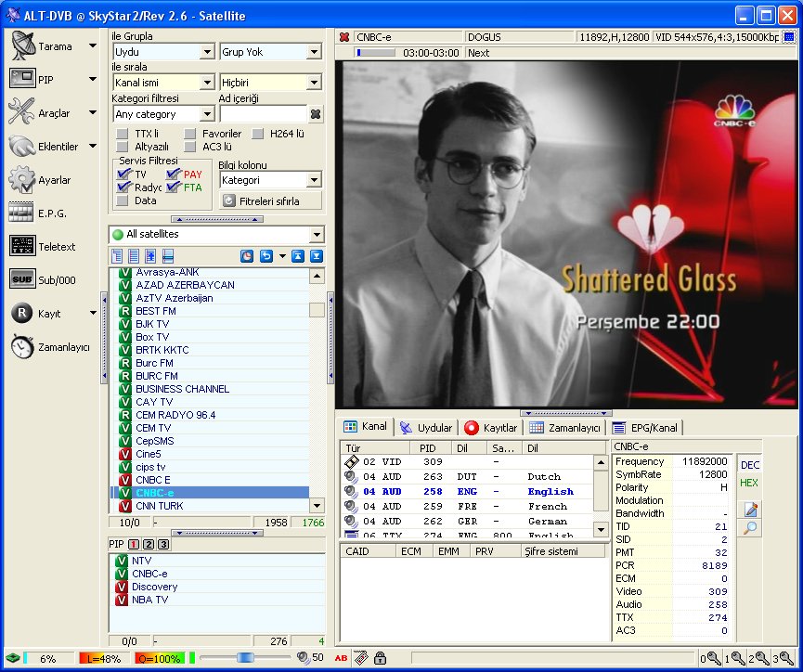The width and height of the screenshot is (803, 672).
Task: Click the pencil edit channel icon
Action: [x=750, y=510]
